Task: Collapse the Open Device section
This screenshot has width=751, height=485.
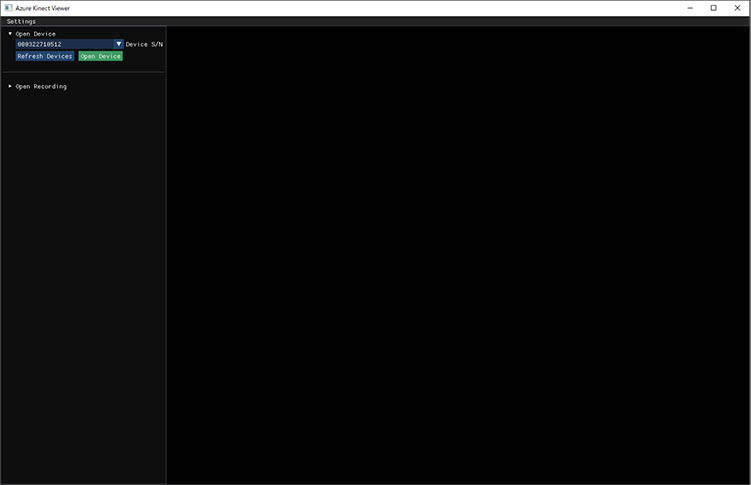Action: (10, 34)
